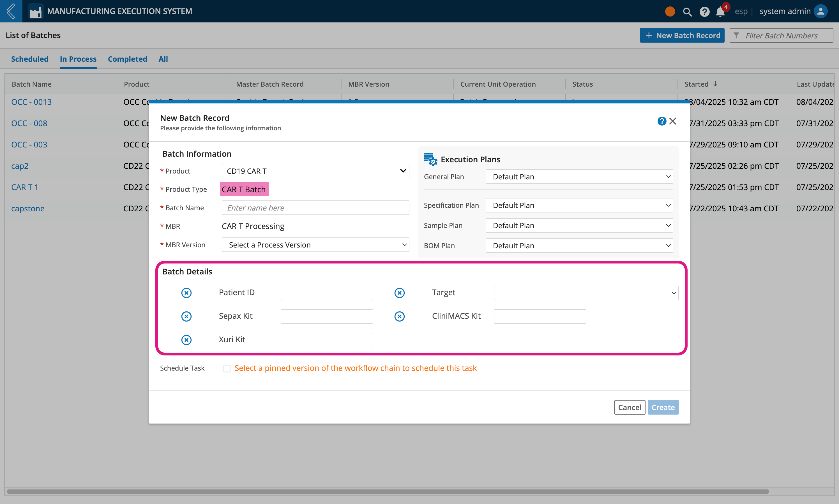This screenshot has width=839, height=504.
Task: Remove the Xuri Kit field
Action: [x=186, y=340]
